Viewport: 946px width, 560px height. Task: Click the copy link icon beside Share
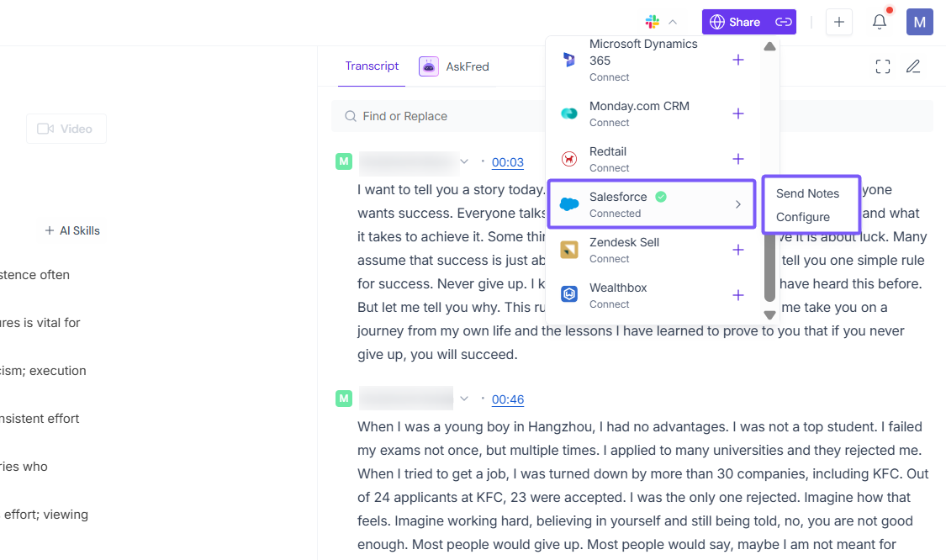(x=783, y=22)
